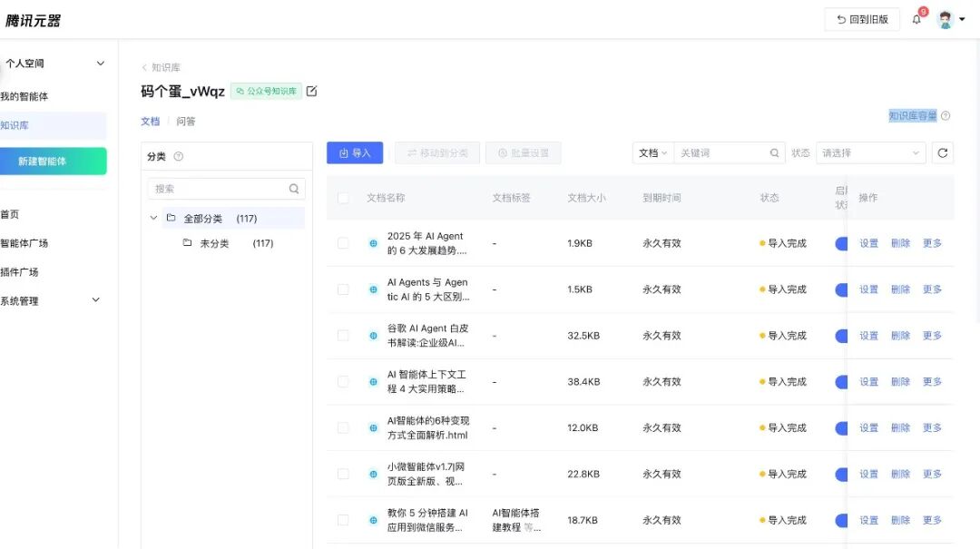Check the select-all documents checkbox
980x549 pixels.
pyautogui.click(x=343, y=198)
